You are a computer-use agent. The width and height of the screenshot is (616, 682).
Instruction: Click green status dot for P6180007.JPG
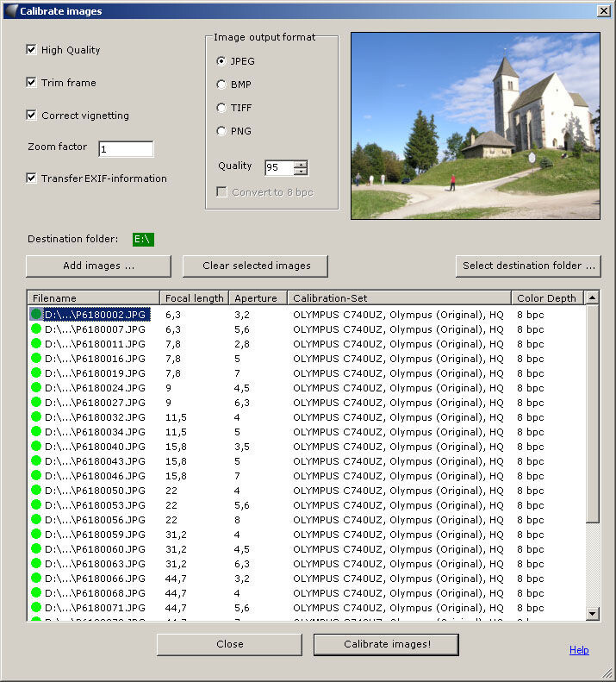36,328
